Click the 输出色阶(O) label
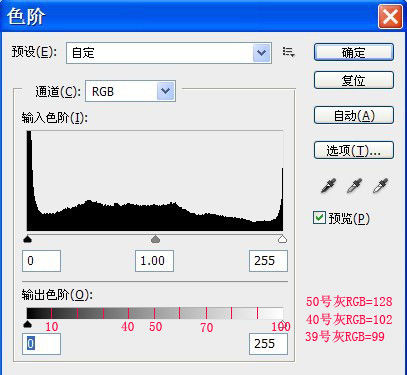The height and width of the screenshot is (375, 407). 57,295
